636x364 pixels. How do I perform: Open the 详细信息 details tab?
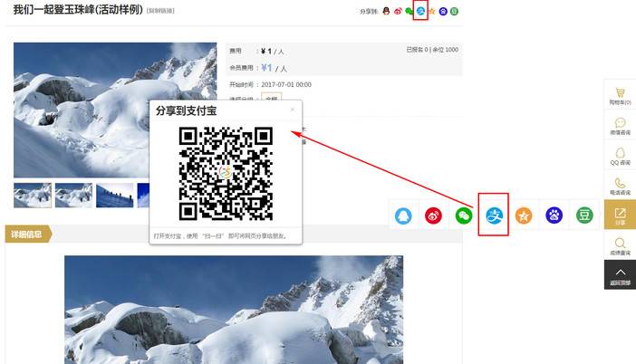tap(27, 235)
